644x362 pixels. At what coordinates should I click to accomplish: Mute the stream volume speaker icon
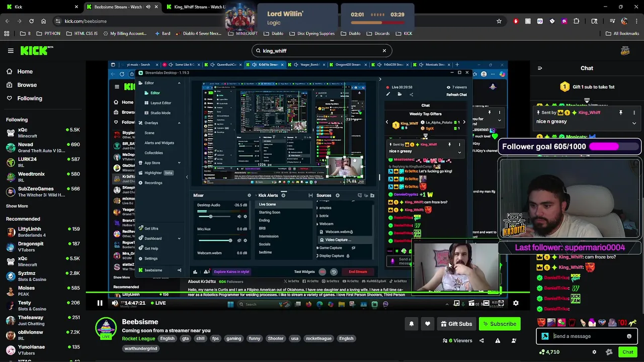[115, 303]
